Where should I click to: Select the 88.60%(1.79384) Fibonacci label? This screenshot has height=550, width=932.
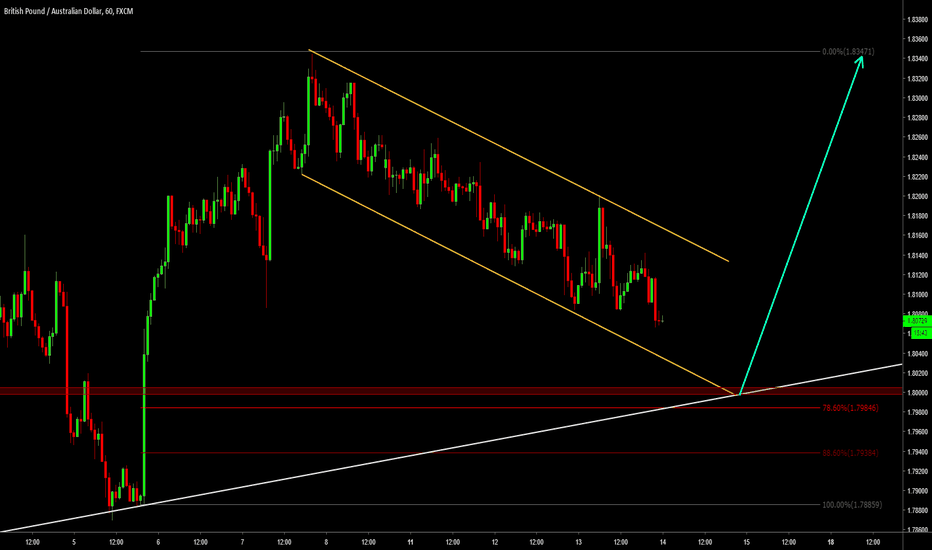pos(850,453)
